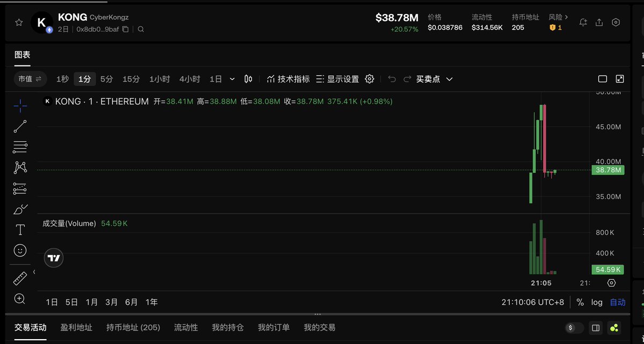Select the pattern nodes drawing tool
This screenshot has height=344, width=644.
click(x=20, y=167)
